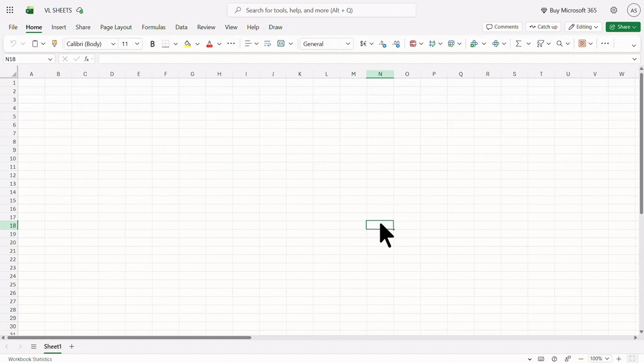This screenshot has width=644, height=363.
Task: Click Workbook Statistics in status bar
Action: pos(30,359)
